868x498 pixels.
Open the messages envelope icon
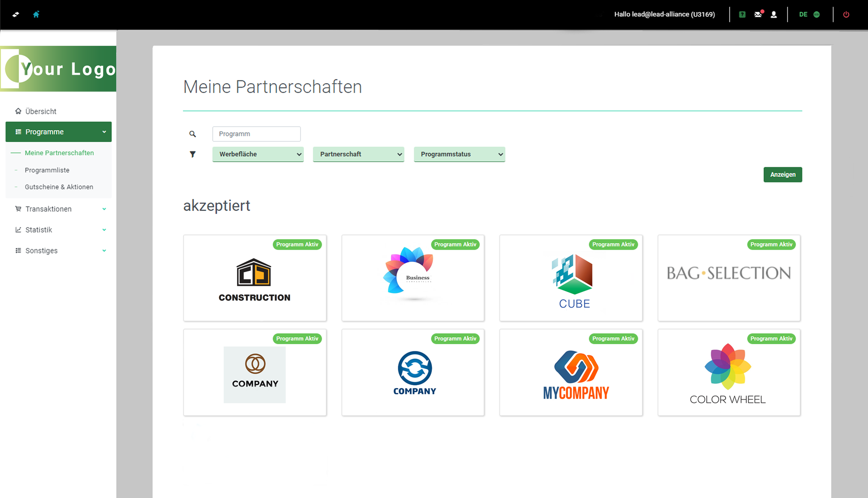coord(758,14)
